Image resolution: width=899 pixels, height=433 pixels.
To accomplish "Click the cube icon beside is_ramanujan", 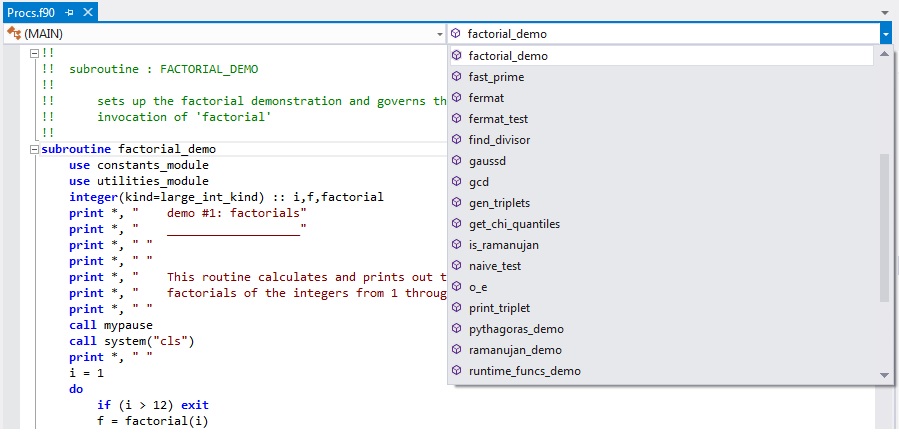I will [457, 245].
